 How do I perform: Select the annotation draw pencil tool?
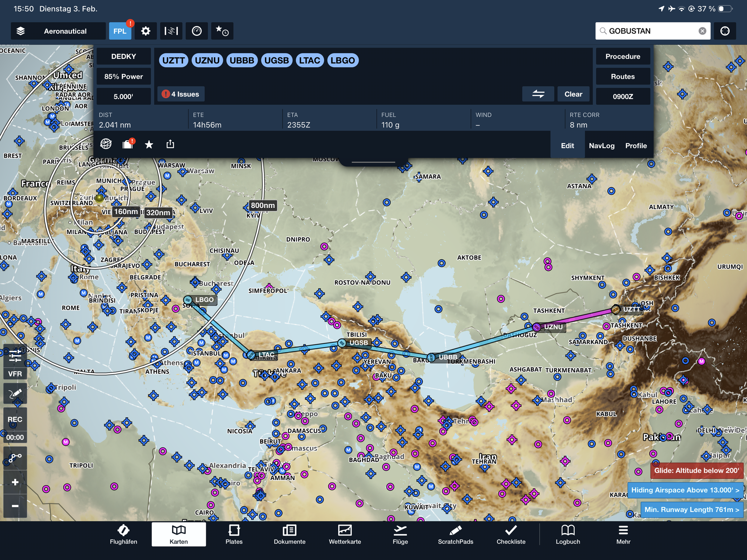click(x=15, y=393)
